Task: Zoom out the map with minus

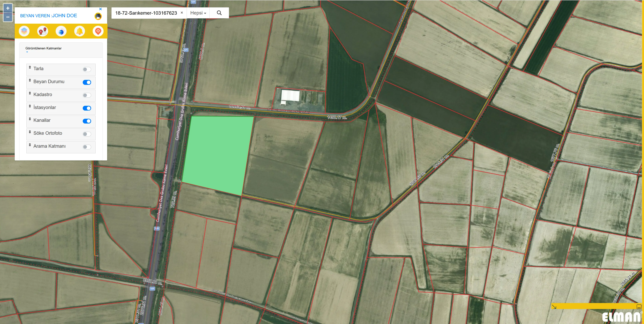Action: [x=8, y=17]
